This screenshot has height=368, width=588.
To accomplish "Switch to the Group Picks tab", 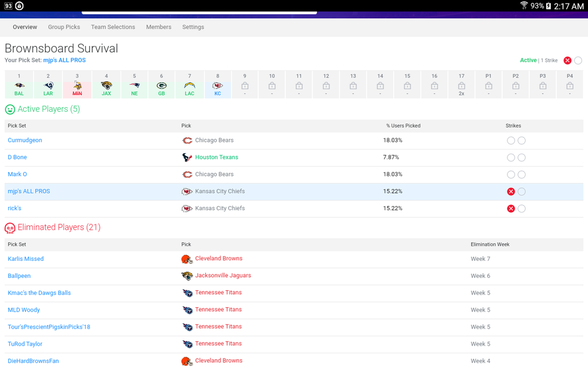I will click(x=64, y=27).
